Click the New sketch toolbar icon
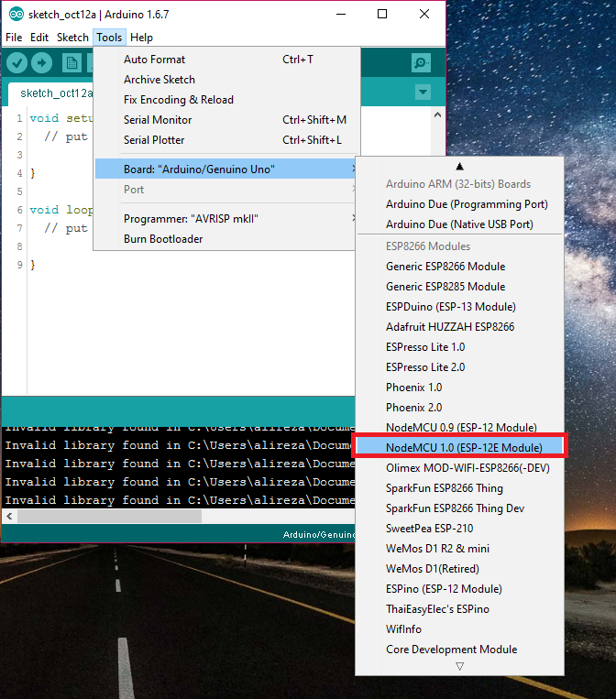616x699 pixels. click(x=71, y=63)
